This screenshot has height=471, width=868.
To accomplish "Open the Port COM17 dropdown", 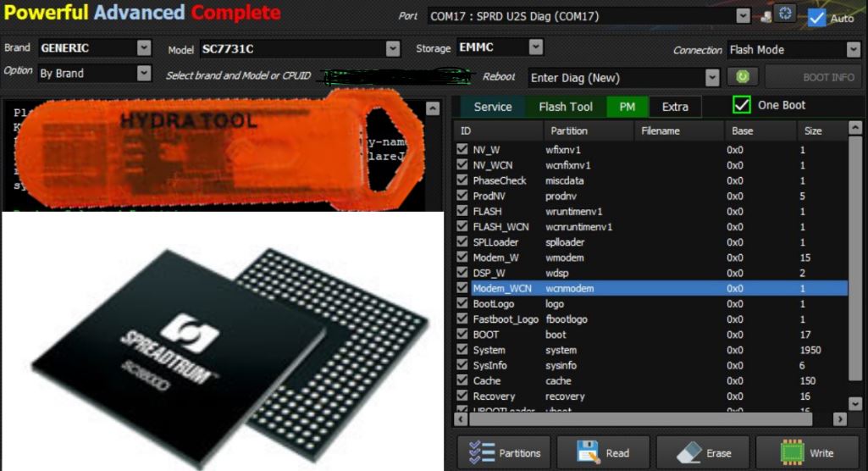I will coord(744,16).
